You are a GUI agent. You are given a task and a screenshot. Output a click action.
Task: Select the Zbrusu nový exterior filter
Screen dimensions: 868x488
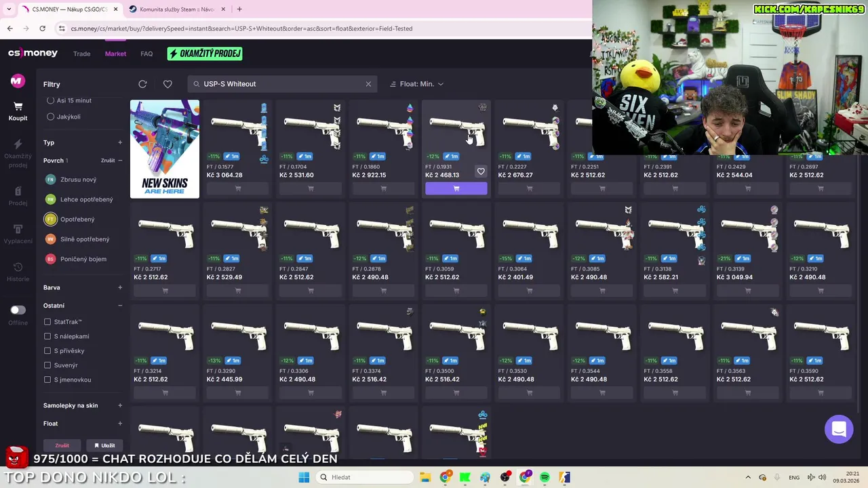[x=71, y=180]
